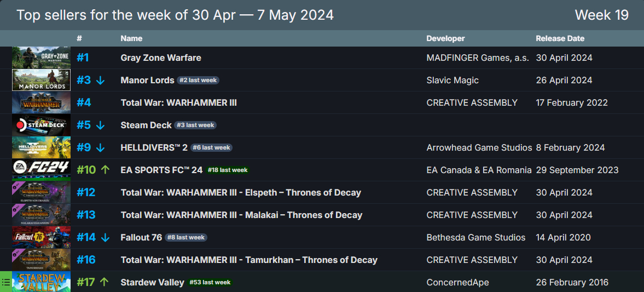The width and height of the screenshot is (644, 292).
Task: Click the rank number #4
Action: tap(84, 102)
